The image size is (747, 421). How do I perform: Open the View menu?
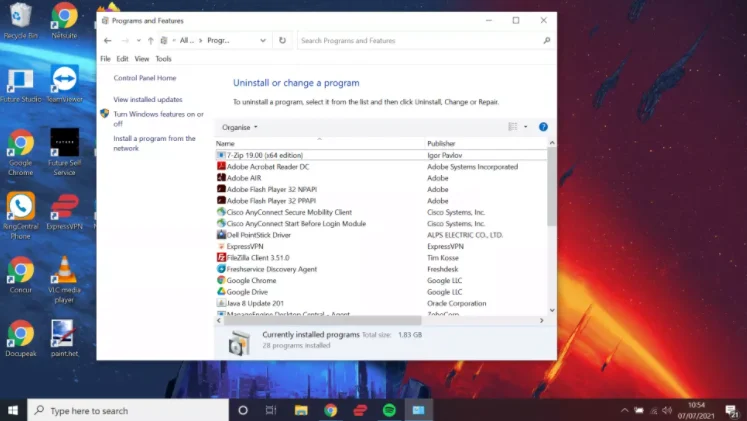coord(141,59)
